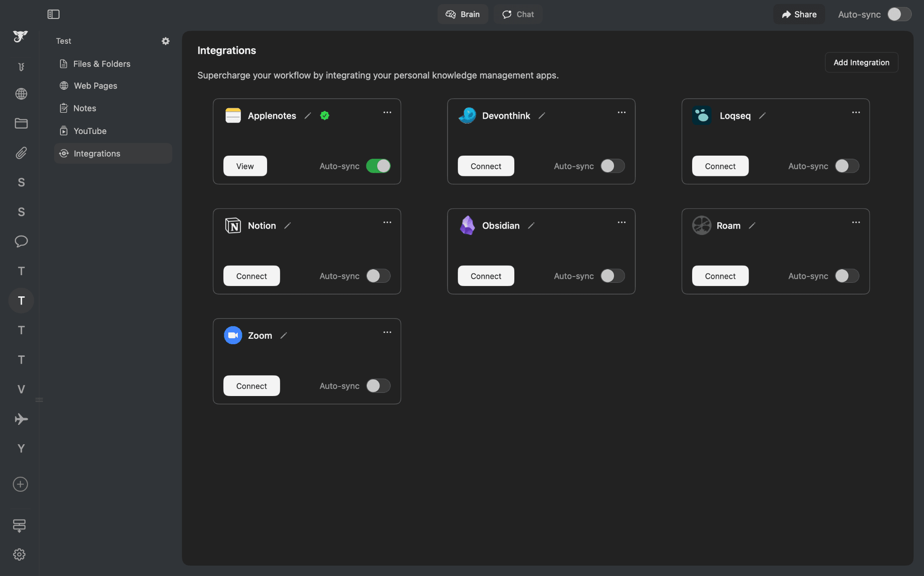The image size is (924, 576).
Task: Open Files & Folders section
Action: (x=113, y=64)
